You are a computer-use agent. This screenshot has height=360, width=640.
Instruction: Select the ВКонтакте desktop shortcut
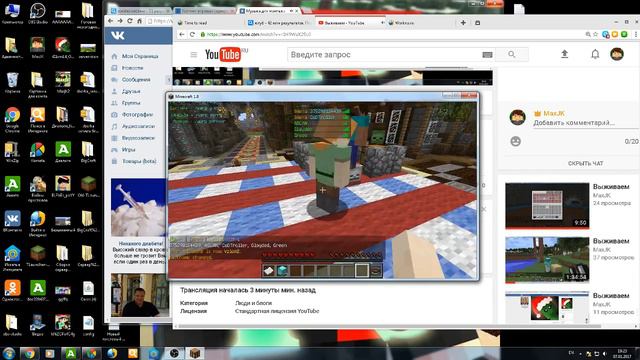coord(12,222)
